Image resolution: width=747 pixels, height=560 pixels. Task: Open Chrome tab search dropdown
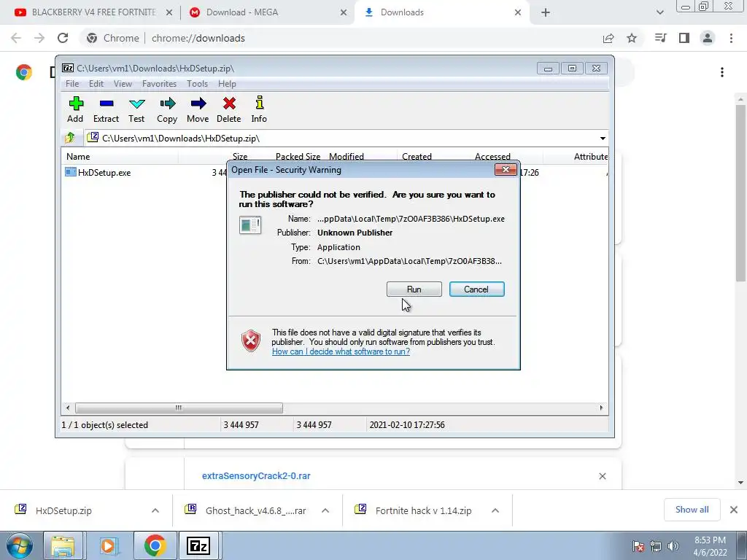click(x=659, y=12)
